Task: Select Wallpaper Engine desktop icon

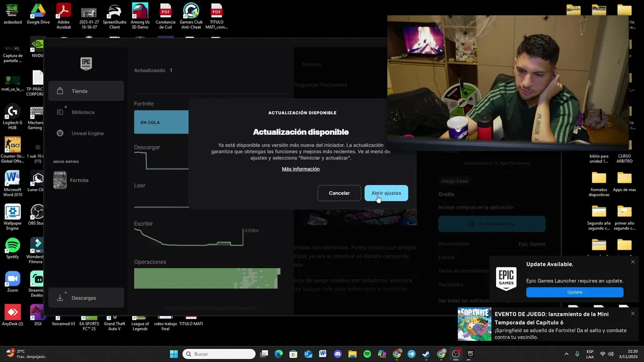Action: pyautogui.click(x=13, y=217)
